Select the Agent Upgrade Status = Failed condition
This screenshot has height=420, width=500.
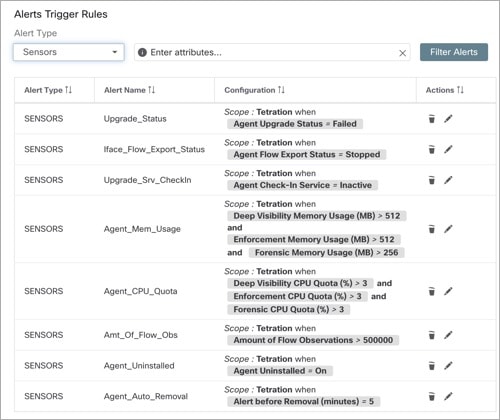coord(295,124)
